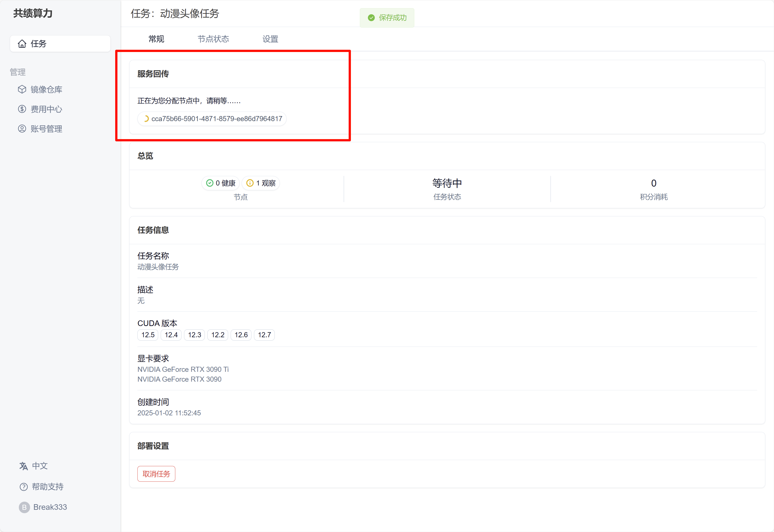Click the green check icon in 0 健康 badge

210,183
